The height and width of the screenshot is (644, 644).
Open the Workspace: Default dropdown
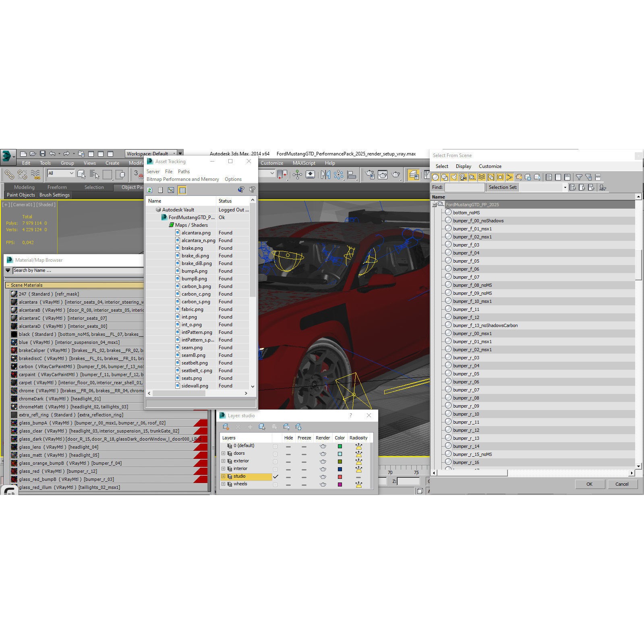tap(151, 153)
